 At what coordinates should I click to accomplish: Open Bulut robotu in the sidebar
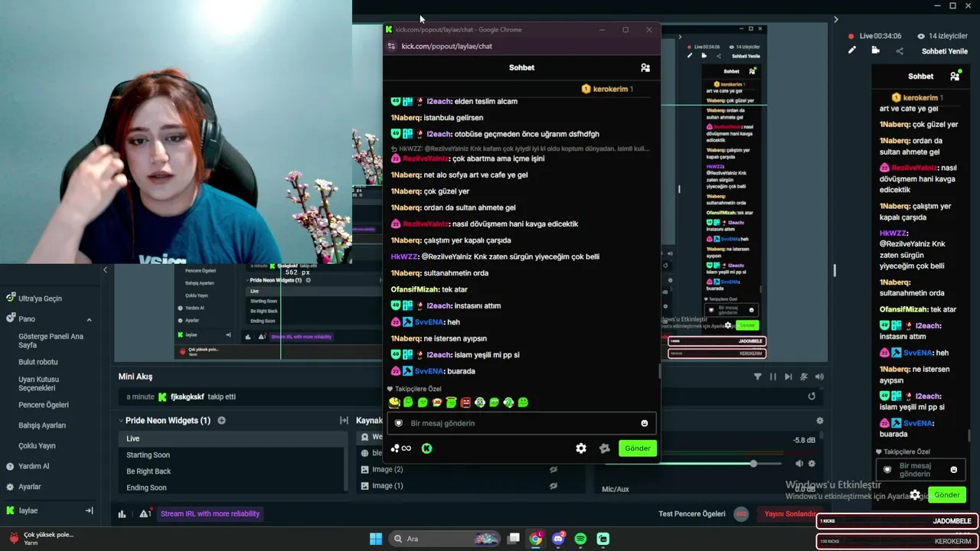point(38,362)
